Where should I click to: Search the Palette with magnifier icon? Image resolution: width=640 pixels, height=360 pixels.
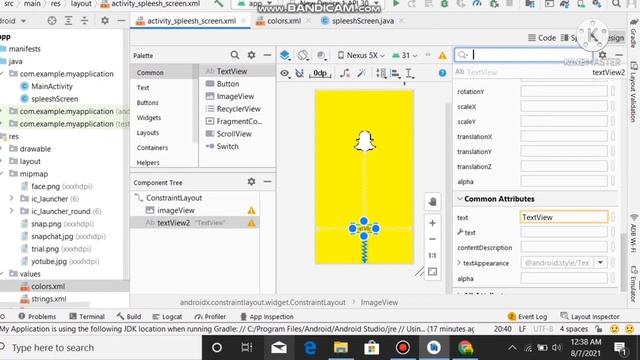coord(235,55)
